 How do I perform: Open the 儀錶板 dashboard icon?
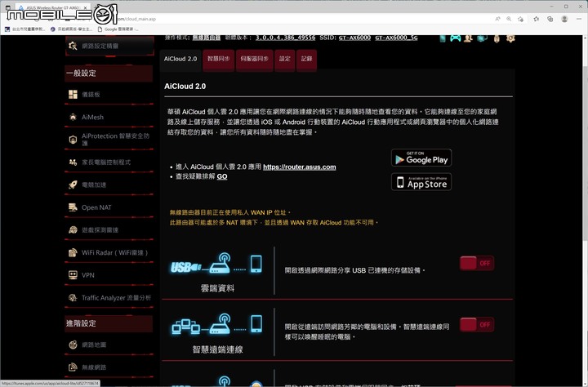click(x=73, y=95)
